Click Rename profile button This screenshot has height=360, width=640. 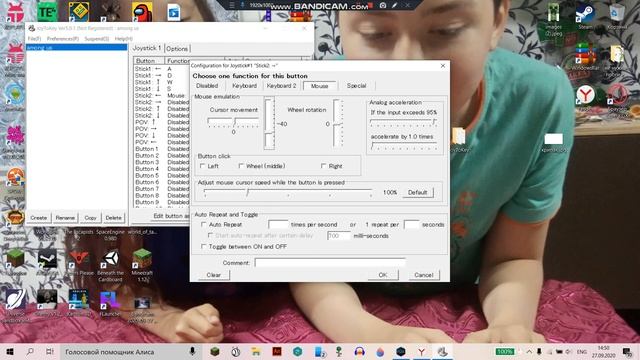[65, 218]
